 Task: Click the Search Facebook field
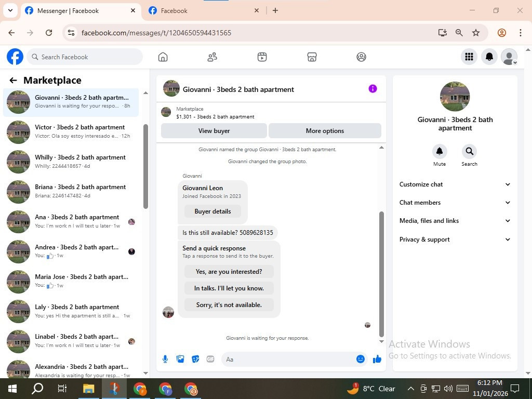(x=85, y=57)
